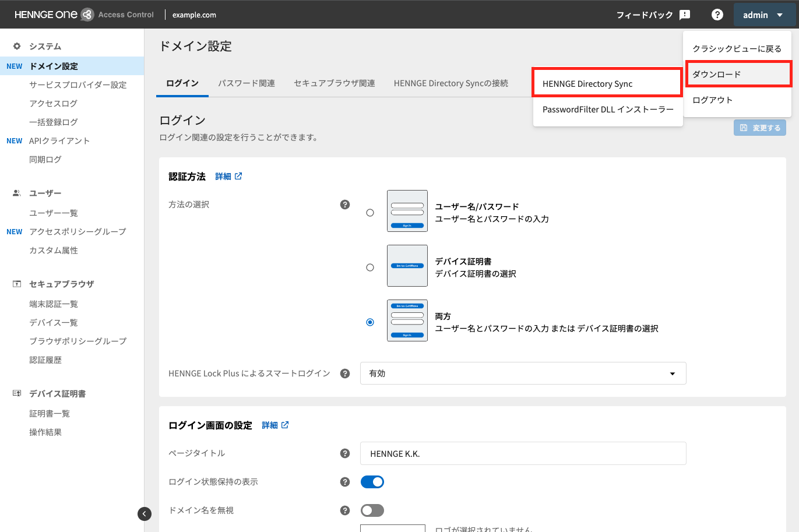Expand the 有効 smart login dropdown

click(523, 374)
